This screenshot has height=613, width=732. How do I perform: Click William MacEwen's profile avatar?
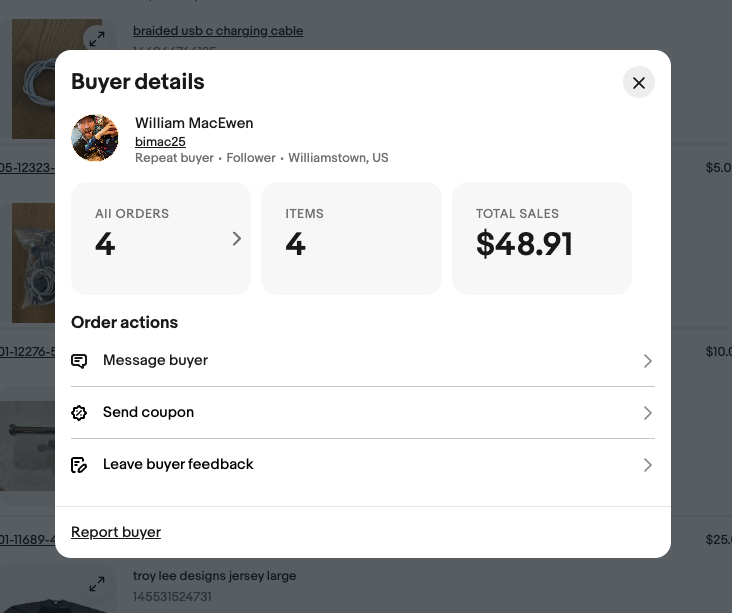[x=95, y=138]
